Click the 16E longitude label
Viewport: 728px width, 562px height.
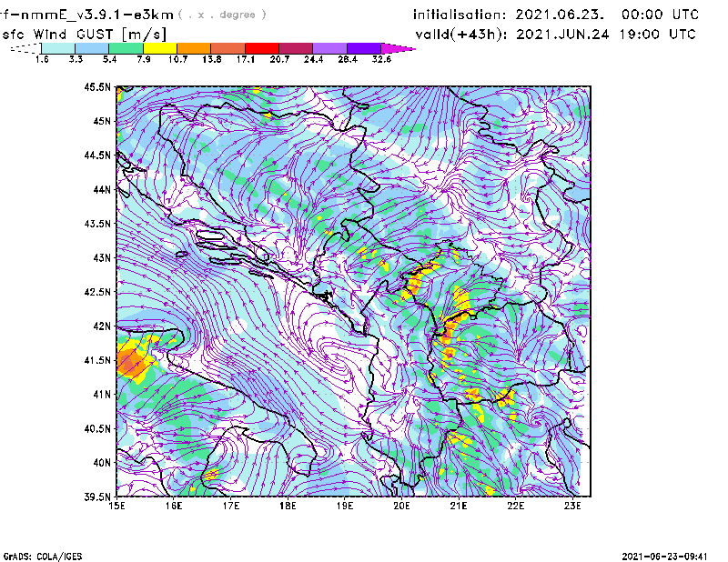(174, 506)
